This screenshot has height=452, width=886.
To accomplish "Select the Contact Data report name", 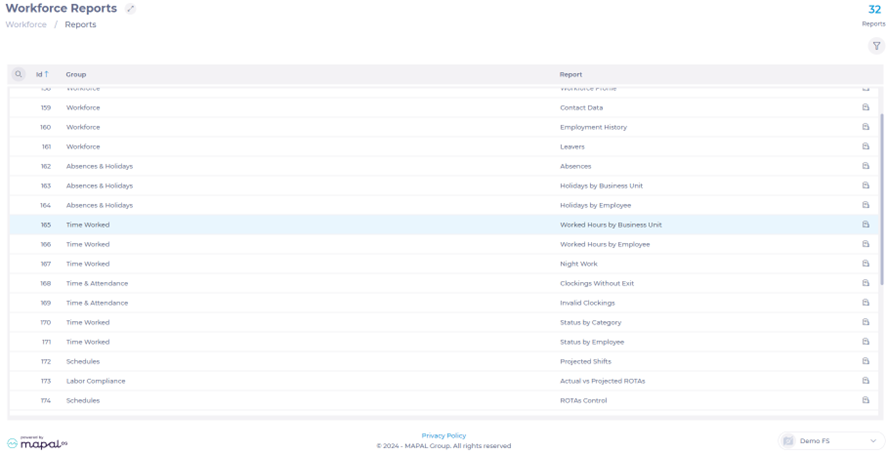I will [581, 107].
